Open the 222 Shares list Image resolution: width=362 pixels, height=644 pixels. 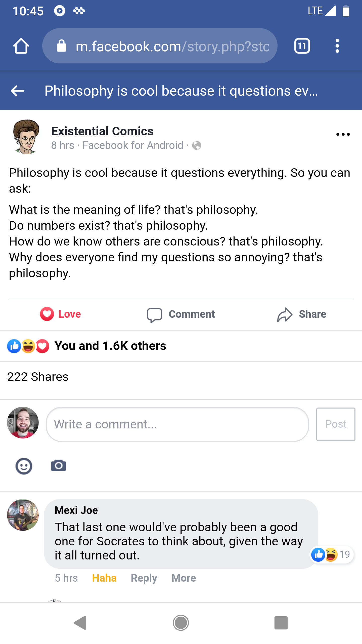tap(38, 377)
